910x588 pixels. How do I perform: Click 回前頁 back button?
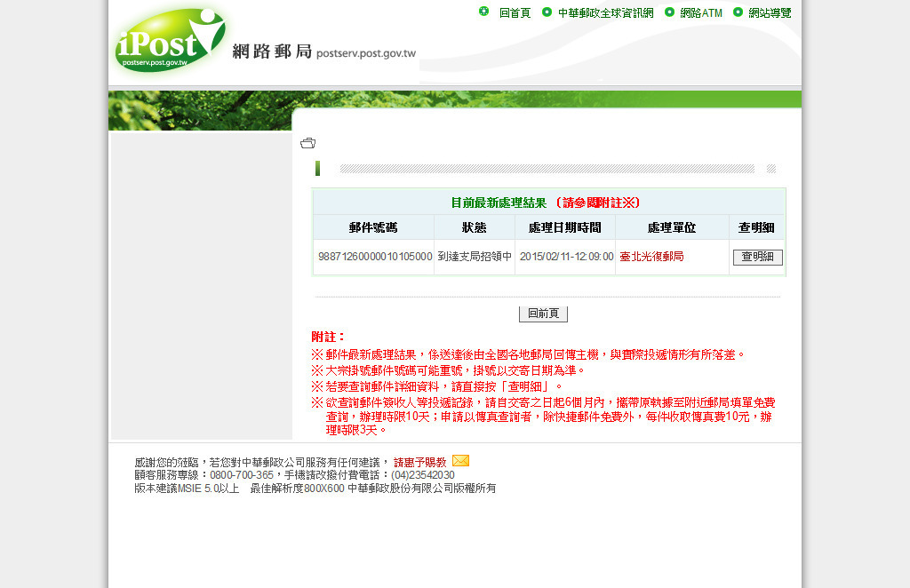543,314
